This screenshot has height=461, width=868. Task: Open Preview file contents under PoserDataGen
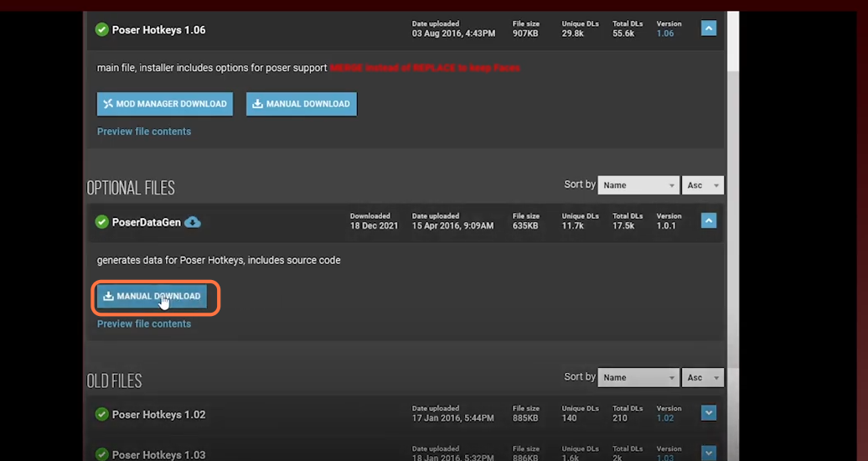(x=144, y=324)
